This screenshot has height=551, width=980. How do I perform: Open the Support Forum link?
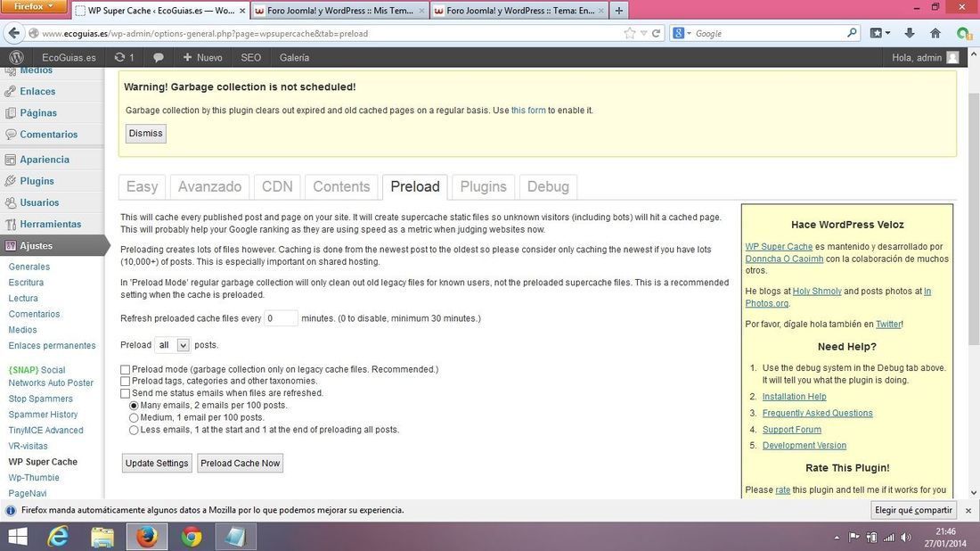(x=791, y=430)
